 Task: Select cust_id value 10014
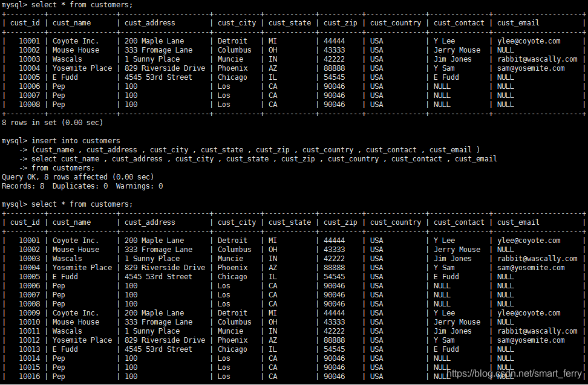tap(29, 358)
